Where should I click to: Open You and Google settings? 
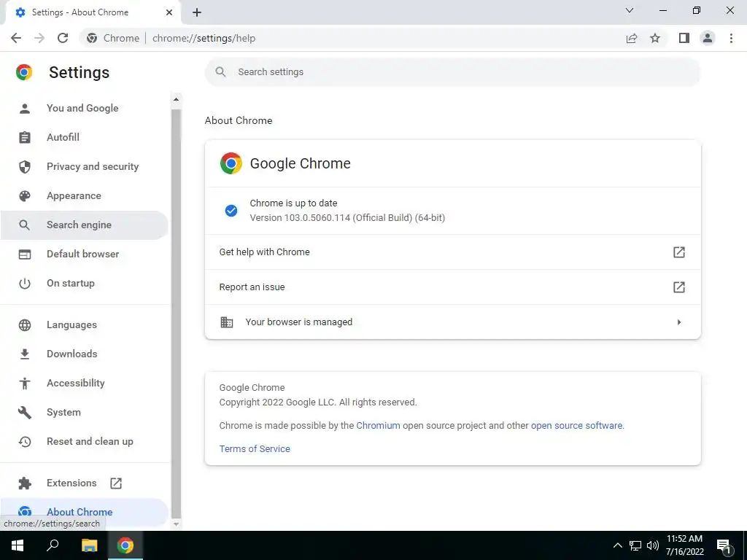(x=85, y=108)
